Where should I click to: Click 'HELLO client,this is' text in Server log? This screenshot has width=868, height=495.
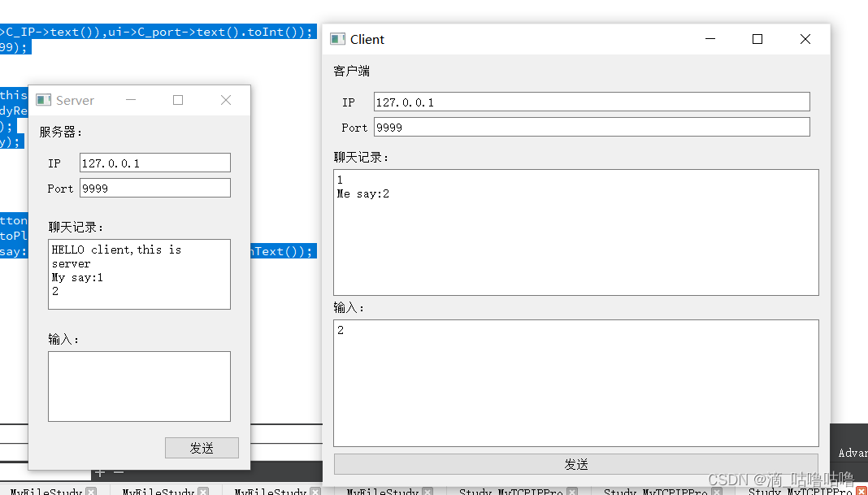pos(116,250)
